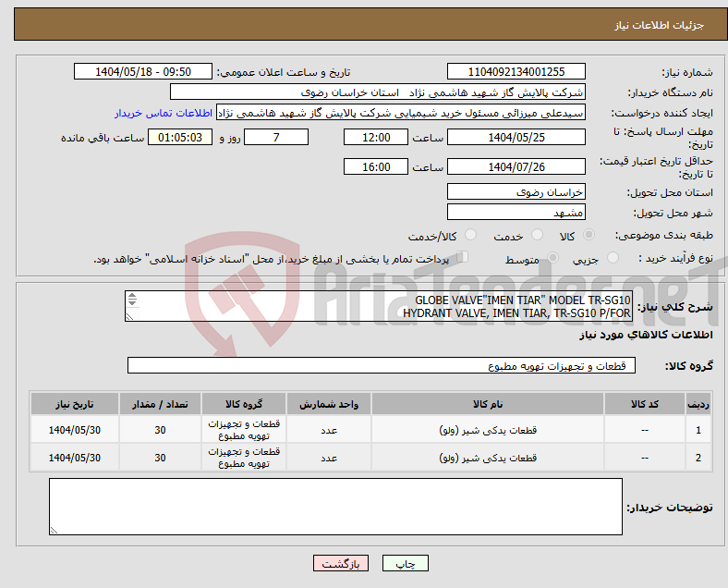Click row 2 need date 1404/05/30

tap(75, 458)
